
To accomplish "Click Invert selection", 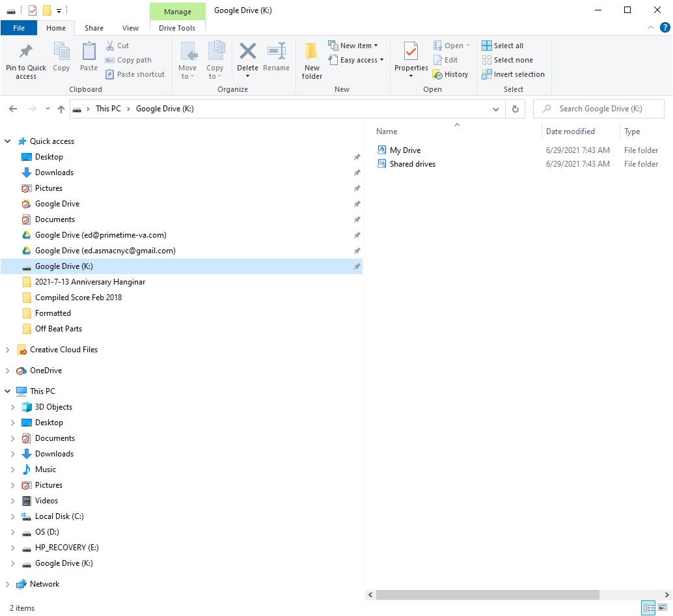I will coord(514,74).
